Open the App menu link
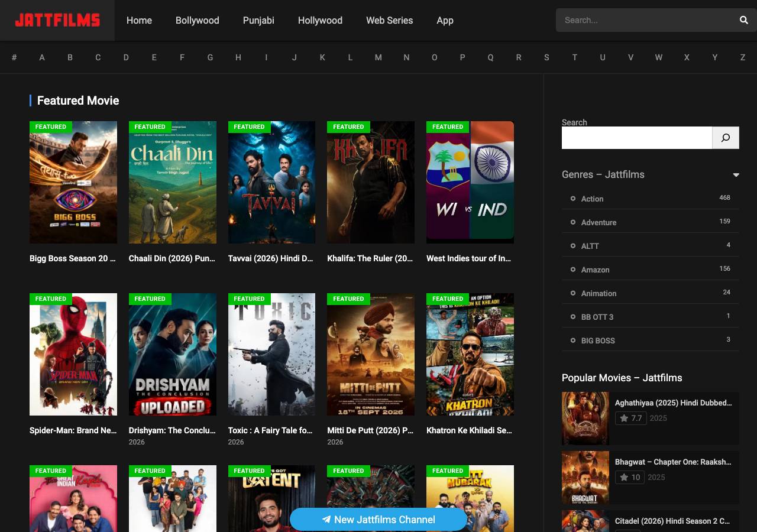 (x=445, y=20)
